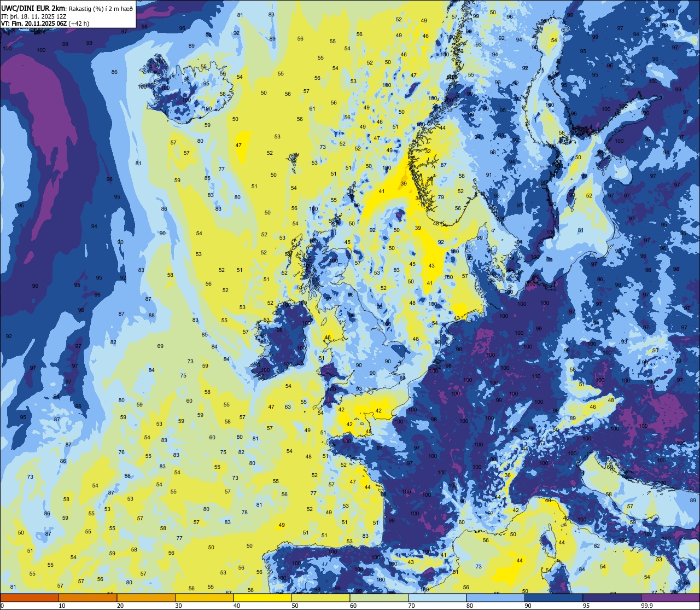Click the legend tick label '70'
Viewport: 700px width, 610px height.
(x=411, y=606)
